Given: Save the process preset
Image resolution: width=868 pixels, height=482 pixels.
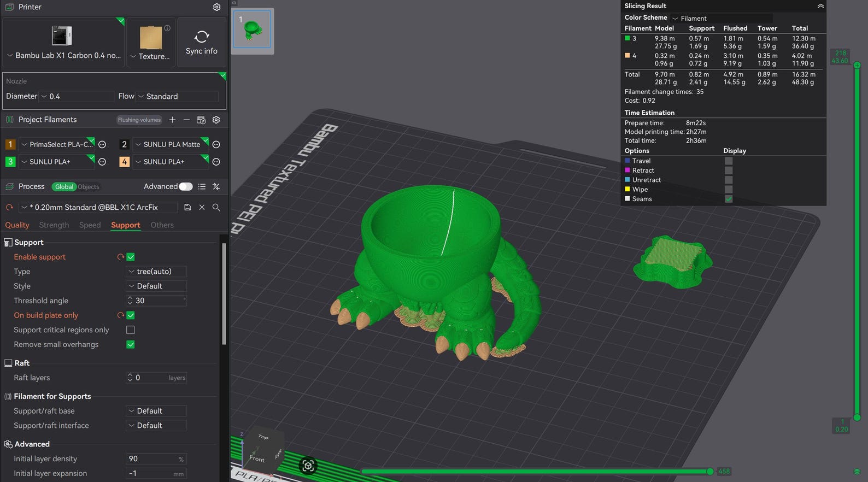Looking at the screenshot, I should point(187,208).
